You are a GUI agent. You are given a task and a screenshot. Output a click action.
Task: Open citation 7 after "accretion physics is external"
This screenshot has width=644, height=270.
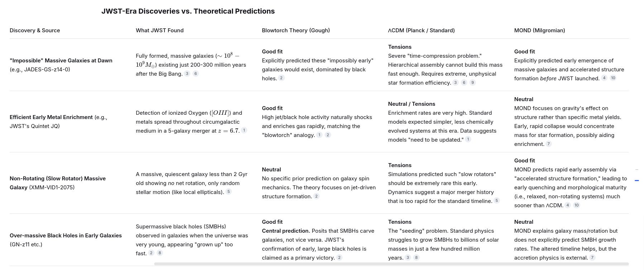pos(592,257)
